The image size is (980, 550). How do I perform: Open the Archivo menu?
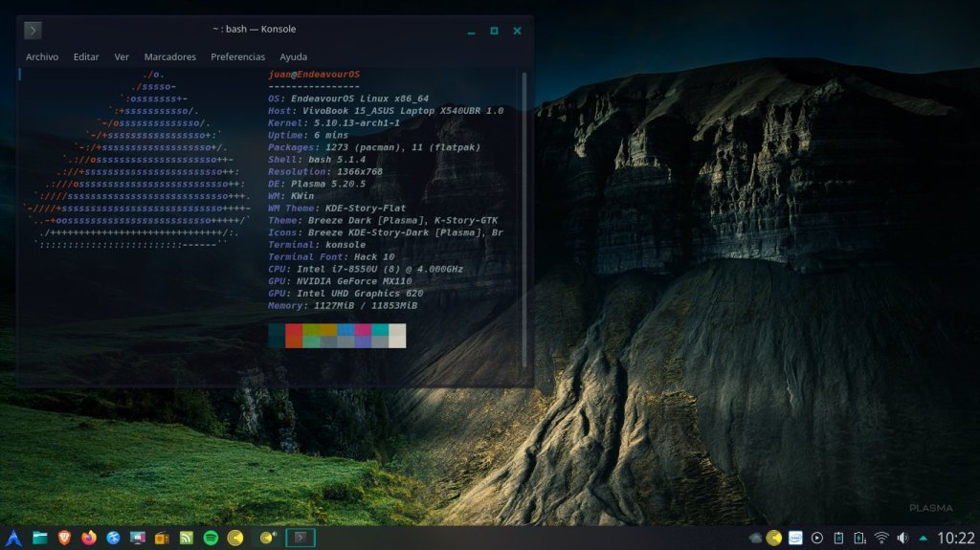[42, 56]
